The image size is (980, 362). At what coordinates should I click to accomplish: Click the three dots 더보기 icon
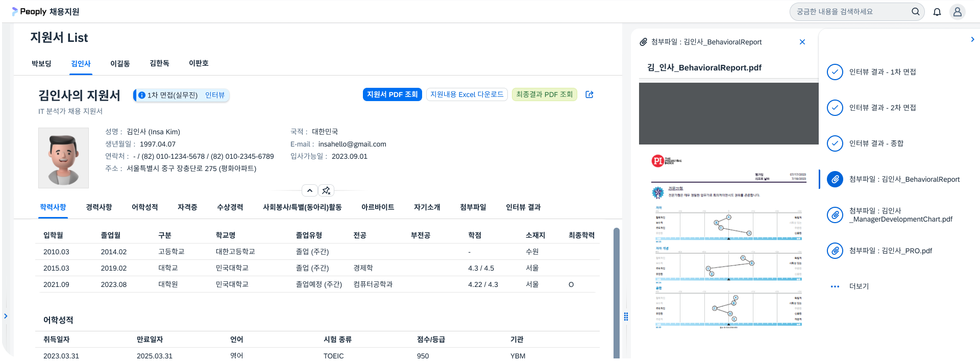835,286
